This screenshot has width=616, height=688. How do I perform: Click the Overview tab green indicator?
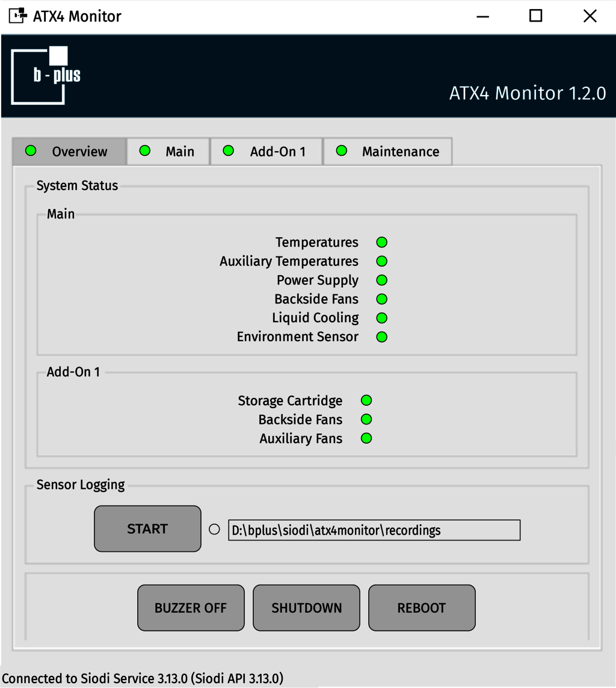click(x=31, y=151)
